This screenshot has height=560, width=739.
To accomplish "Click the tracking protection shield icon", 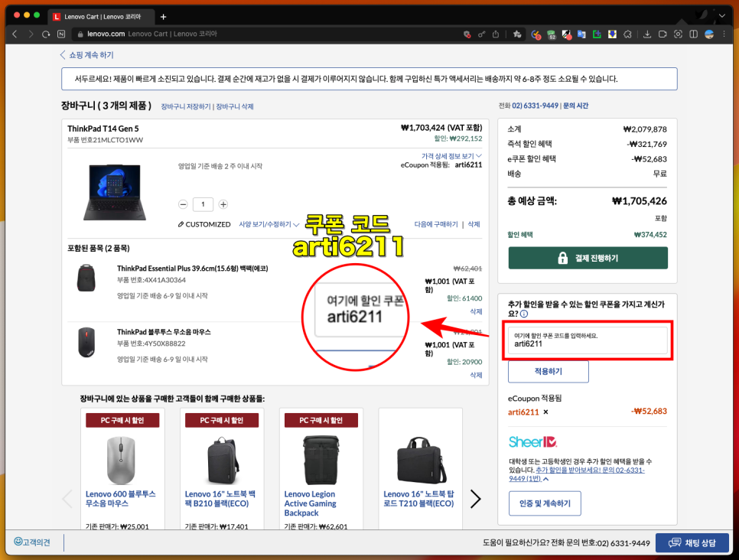I will pos(467,34).
